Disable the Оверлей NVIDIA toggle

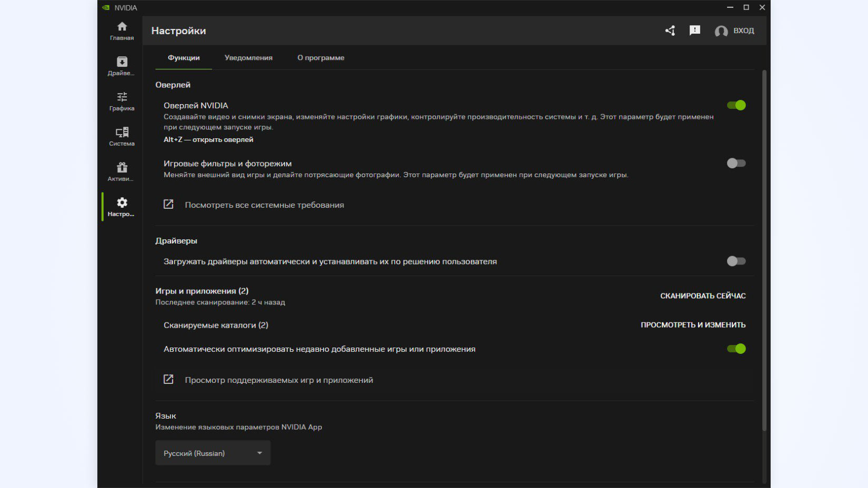tap(736, 105)
